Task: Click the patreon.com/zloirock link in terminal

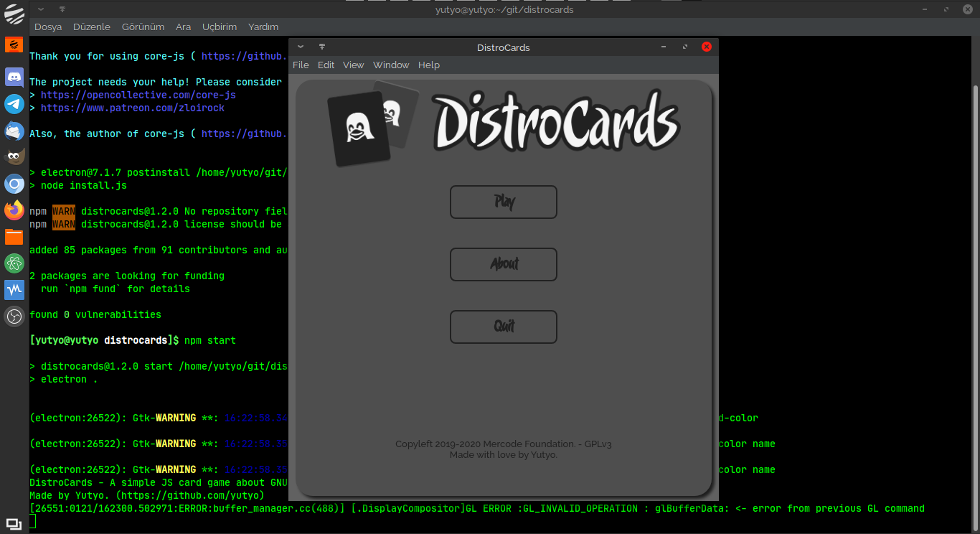Action: [133, 108]
